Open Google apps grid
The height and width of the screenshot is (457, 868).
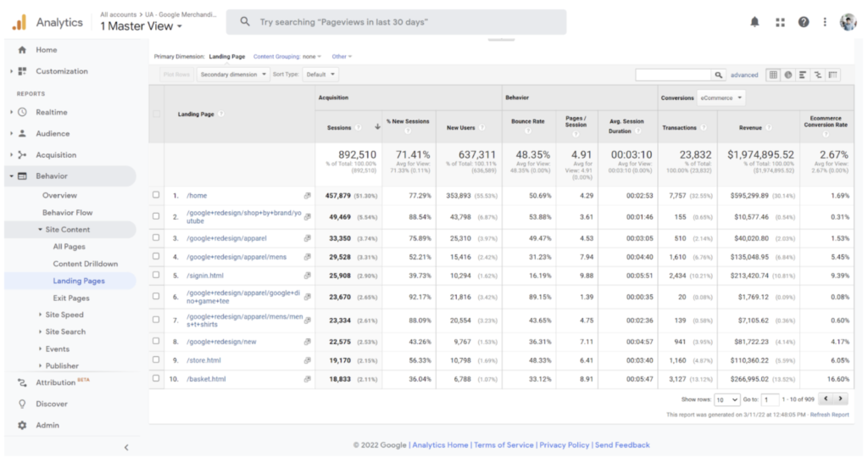coord(780,22)
